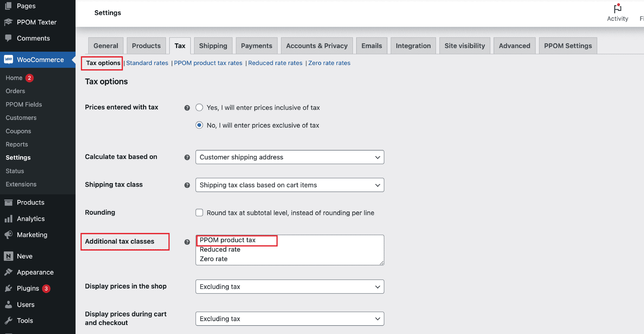Image resolution: width=644 pixels, height=334 pixels.
Task: Click the Marketing megaphone icon
Action: tap(9, 235)
